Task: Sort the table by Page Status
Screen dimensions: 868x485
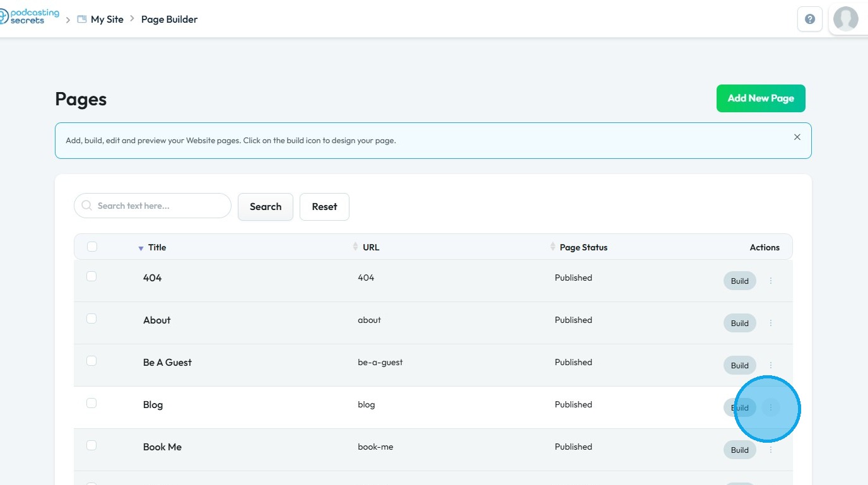Action: coord(553,247)
